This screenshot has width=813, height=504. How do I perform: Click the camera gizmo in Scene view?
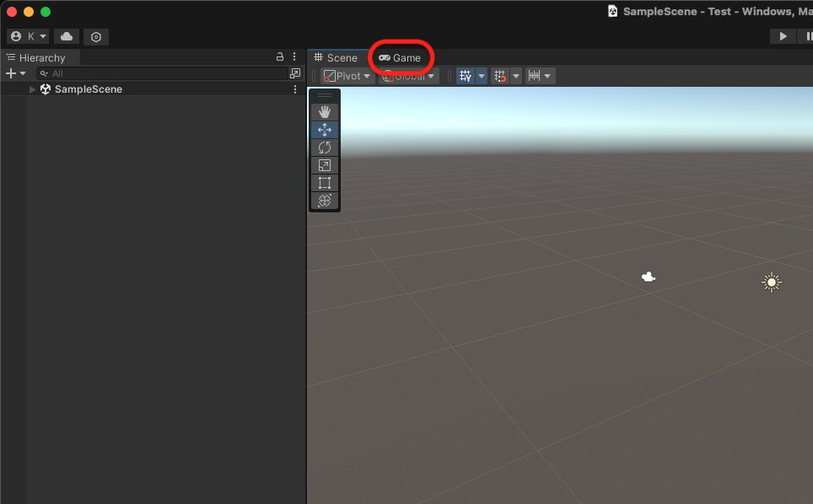(648, 277)
